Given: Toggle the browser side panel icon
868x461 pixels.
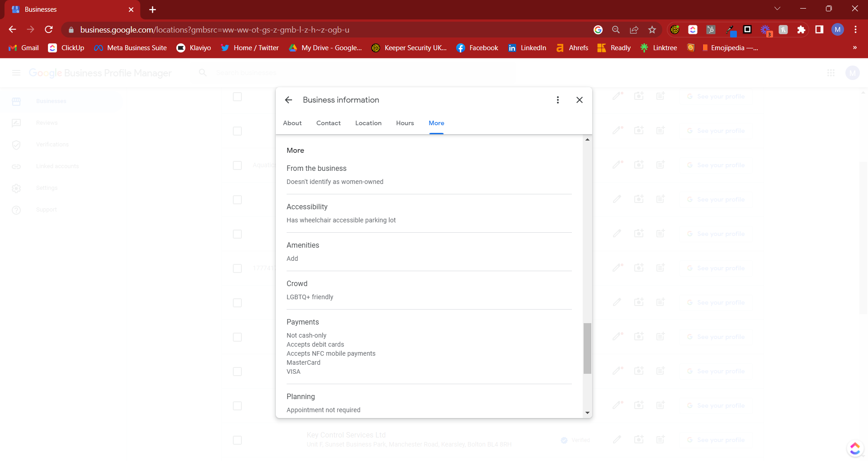Looking at the screenshot, I should click(819, 30).
